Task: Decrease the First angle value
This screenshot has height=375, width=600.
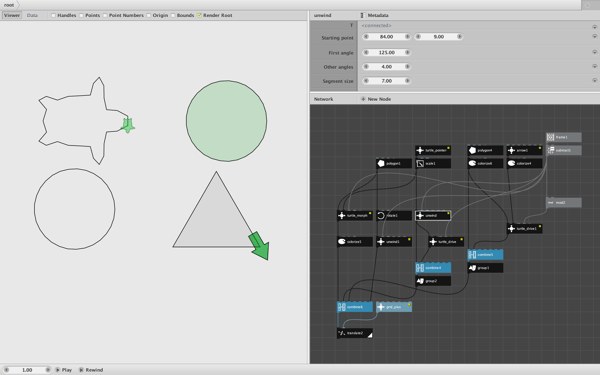Action: (366, 52)
